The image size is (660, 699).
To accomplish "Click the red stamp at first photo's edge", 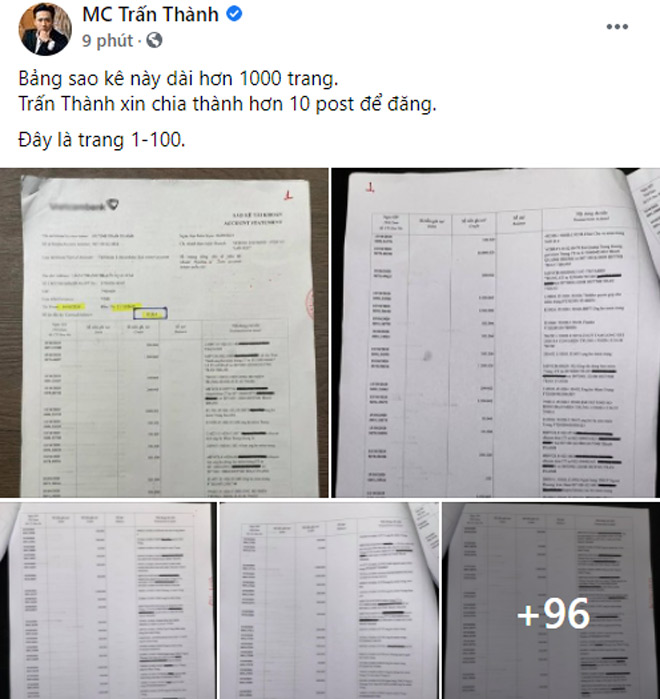I will [x=309, y=304].
